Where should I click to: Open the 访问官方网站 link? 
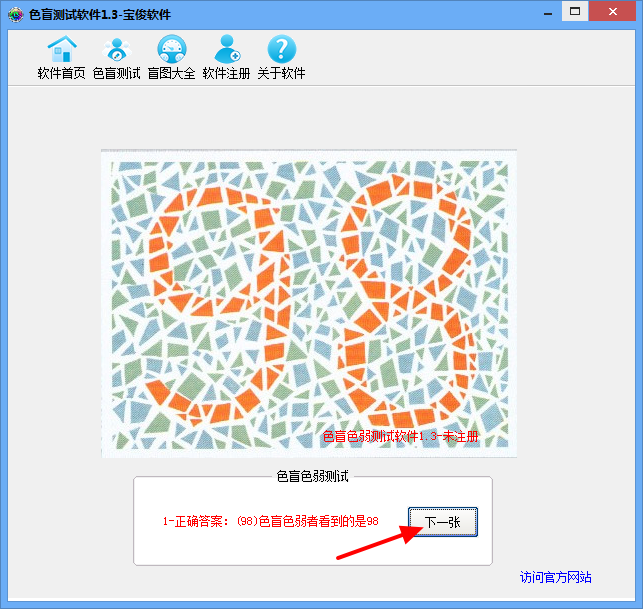(x=556, y=577)
